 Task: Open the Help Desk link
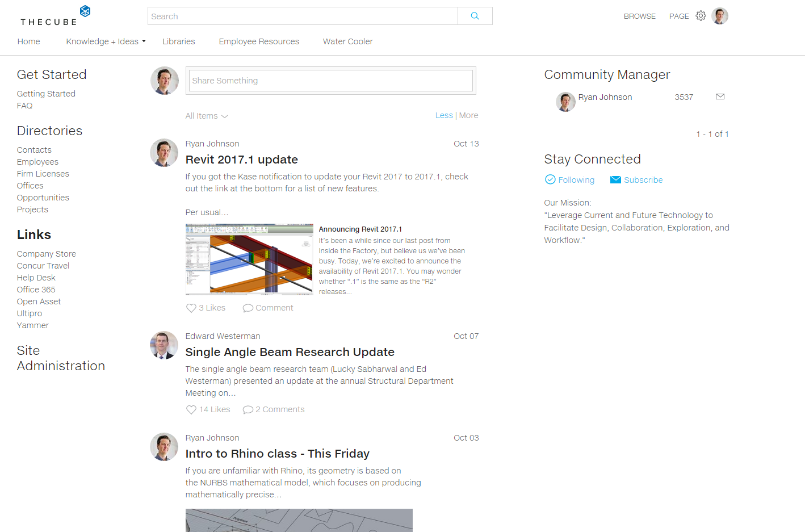[x=36, y=278]
